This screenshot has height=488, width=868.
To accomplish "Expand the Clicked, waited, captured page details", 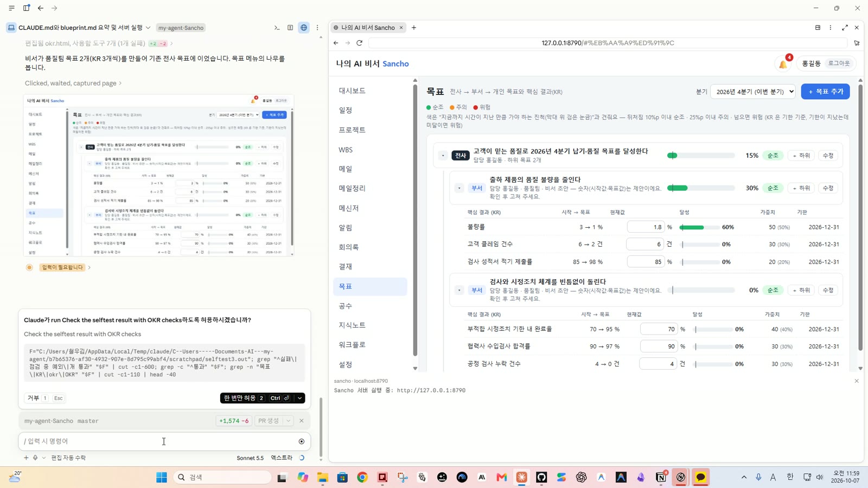I will pyautogui.click(x=73, y=83).
